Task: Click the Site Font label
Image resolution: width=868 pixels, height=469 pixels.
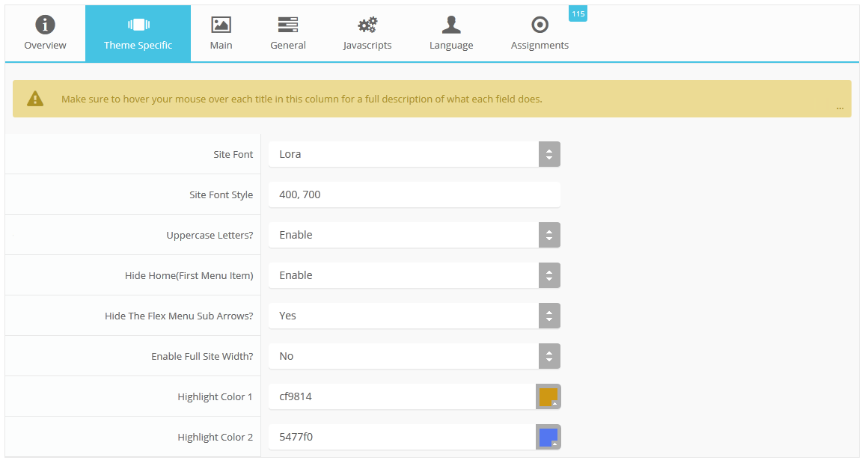Action: click(x=233, y=154)
